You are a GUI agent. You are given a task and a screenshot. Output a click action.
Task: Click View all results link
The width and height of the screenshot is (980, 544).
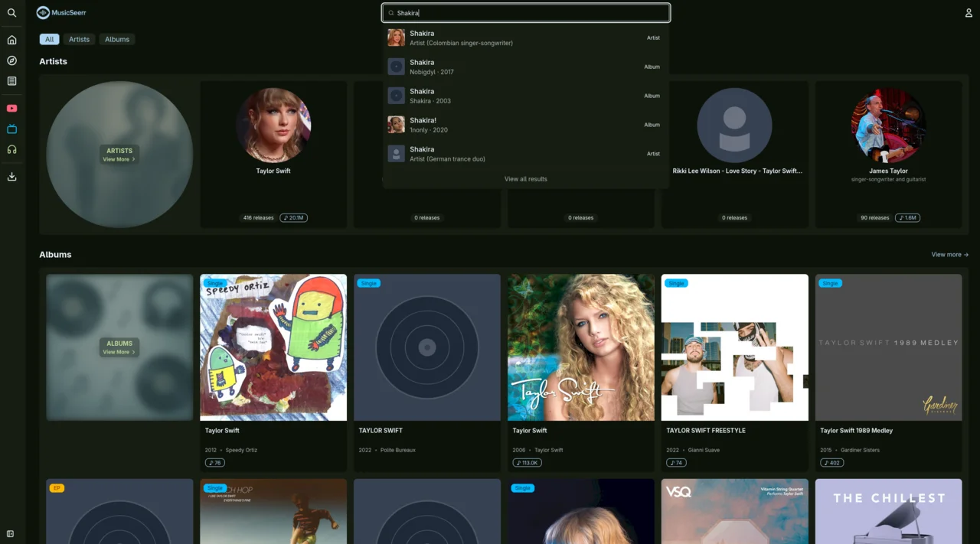pos(525,179)
